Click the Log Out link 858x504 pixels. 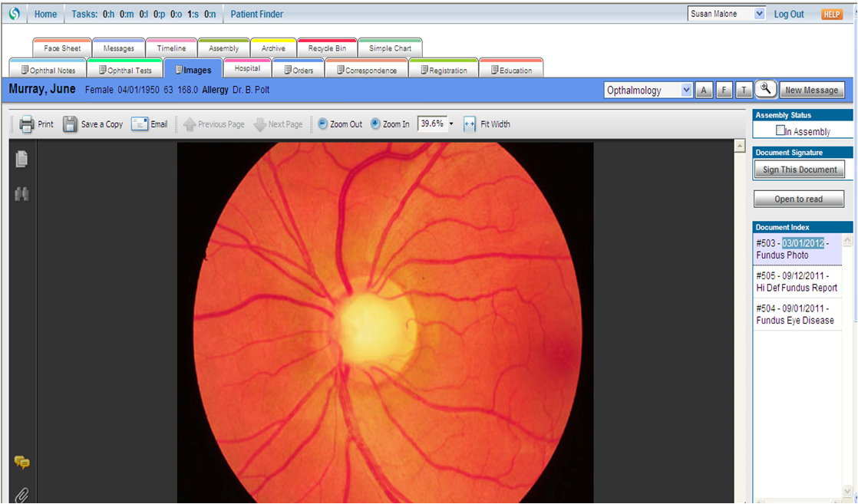pyautogui.click(x=789, y=14)
